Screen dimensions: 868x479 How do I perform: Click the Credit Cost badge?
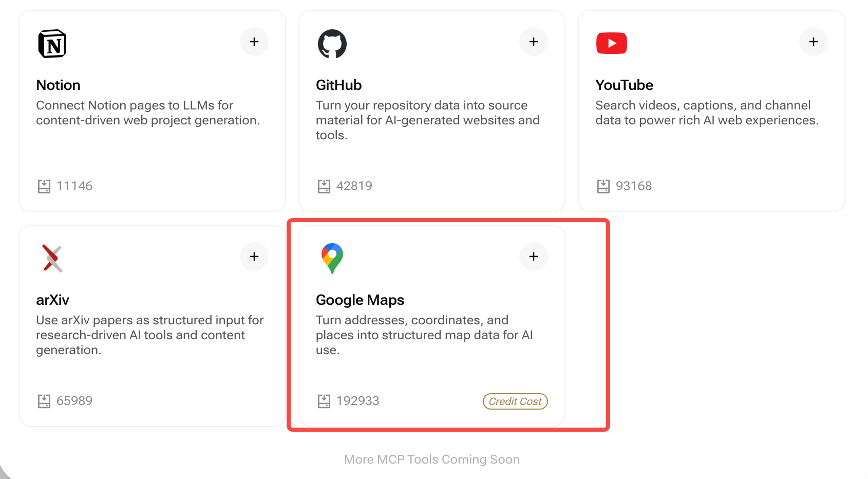coord(515,401)
